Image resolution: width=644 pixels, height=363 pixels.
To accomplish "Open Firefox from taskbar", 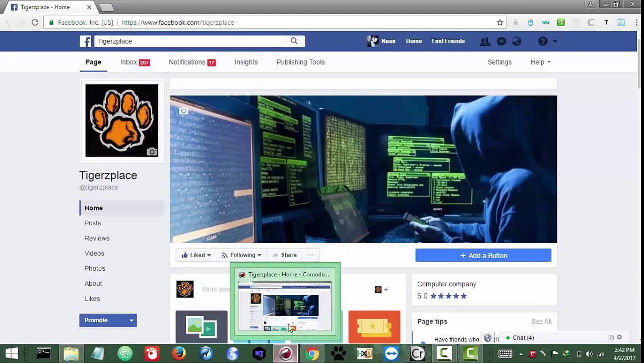I will click(178, 353).
